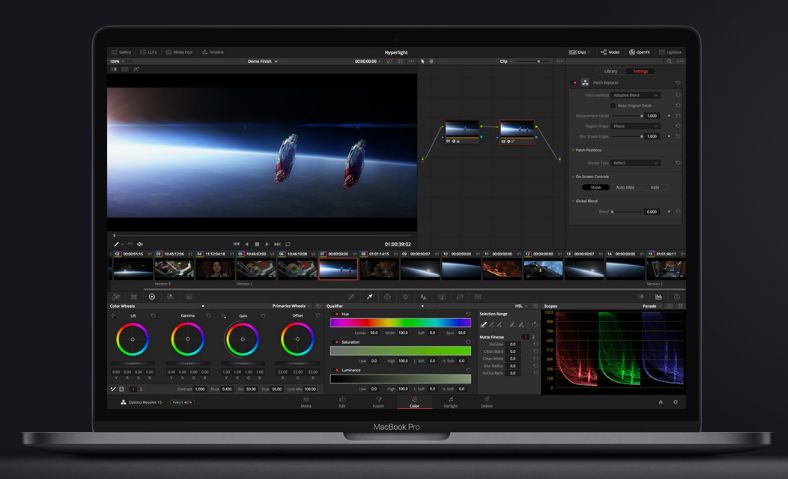The image size is (788, 479).
Task: Collapse the Global Blend section
Action: [584, 201]
